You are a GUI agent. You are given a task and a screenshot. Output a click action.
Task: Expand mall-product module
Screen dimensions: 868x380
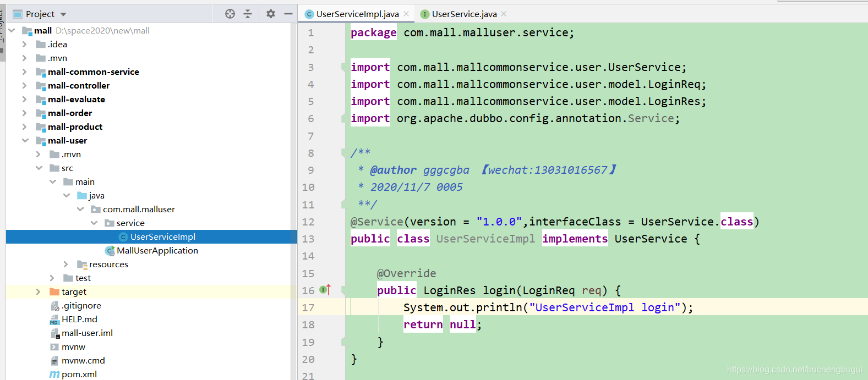point(25,126)
